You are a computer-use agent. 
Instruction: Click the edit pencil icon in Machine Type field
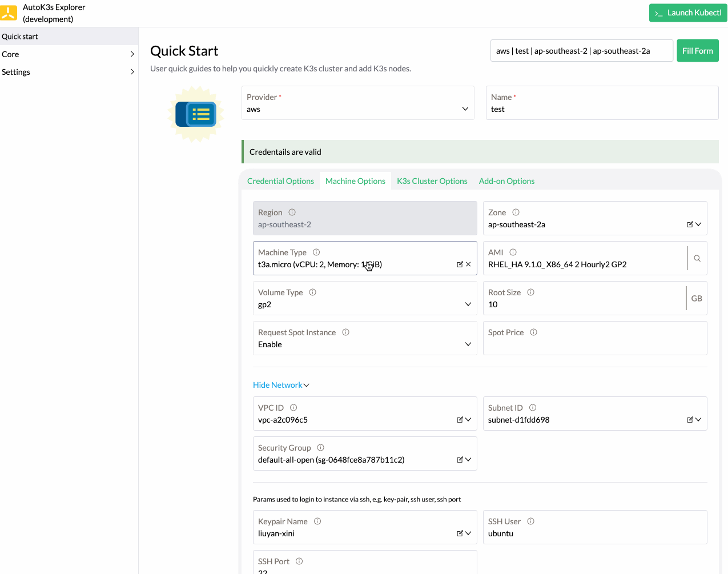[459, 264]
